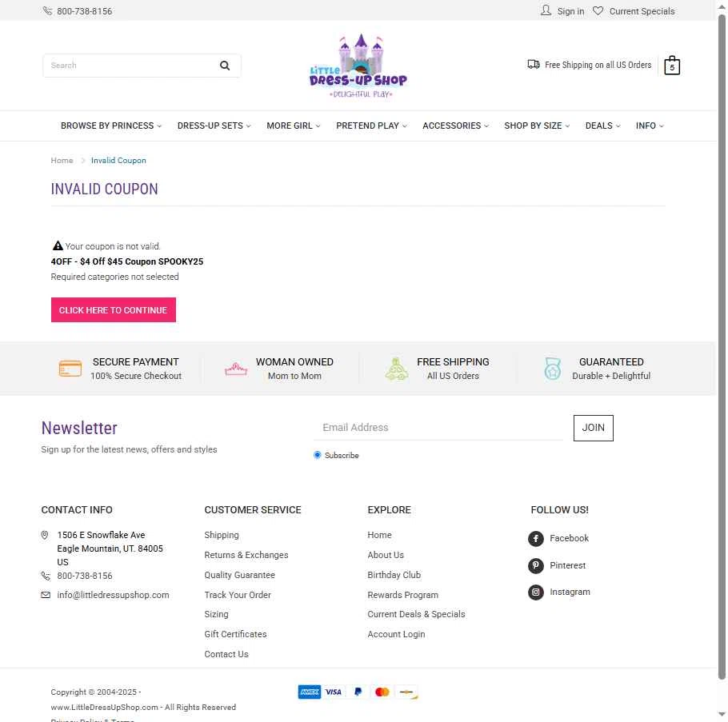Click the delivery truck free shipping icon
728x722 pixels.
[x=534, y=65]
